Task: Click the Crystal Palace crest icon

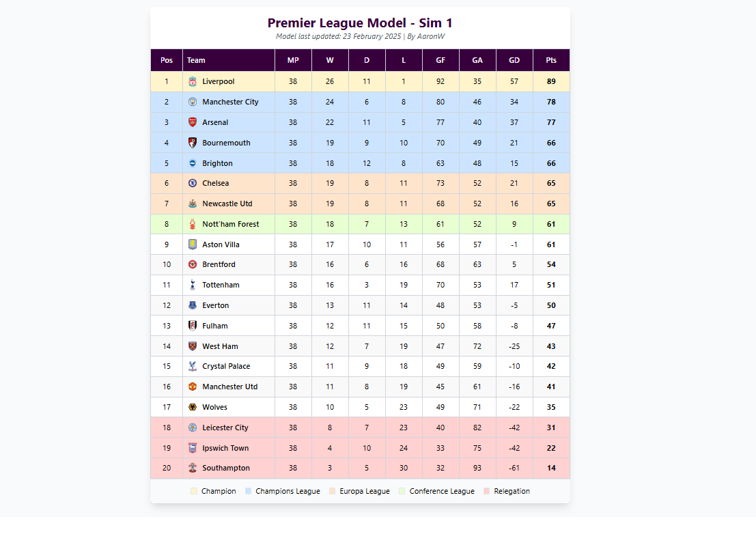Action: pyautogui.click(x=193, y=366)
